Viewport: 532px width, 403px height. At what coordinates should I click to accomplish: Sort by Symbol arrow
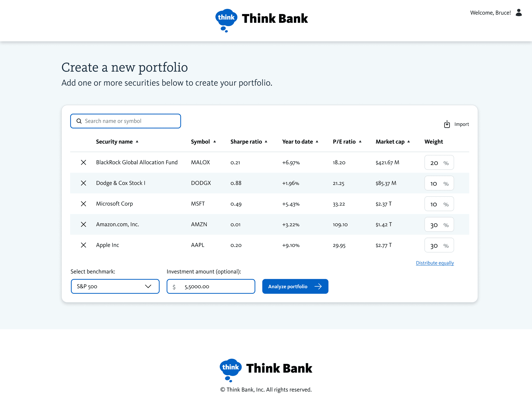[x=215, y=142]
